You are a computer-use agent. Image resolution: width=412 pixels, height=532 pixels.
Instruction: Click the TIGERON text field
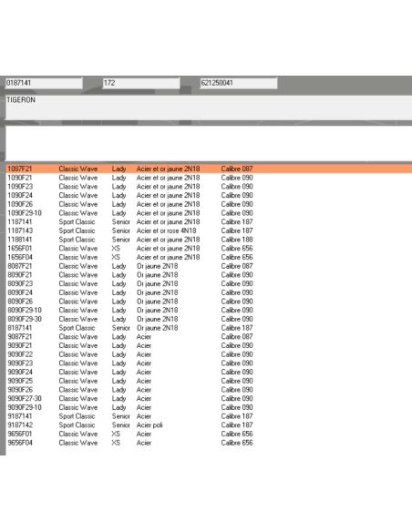(x=209, y=107)
